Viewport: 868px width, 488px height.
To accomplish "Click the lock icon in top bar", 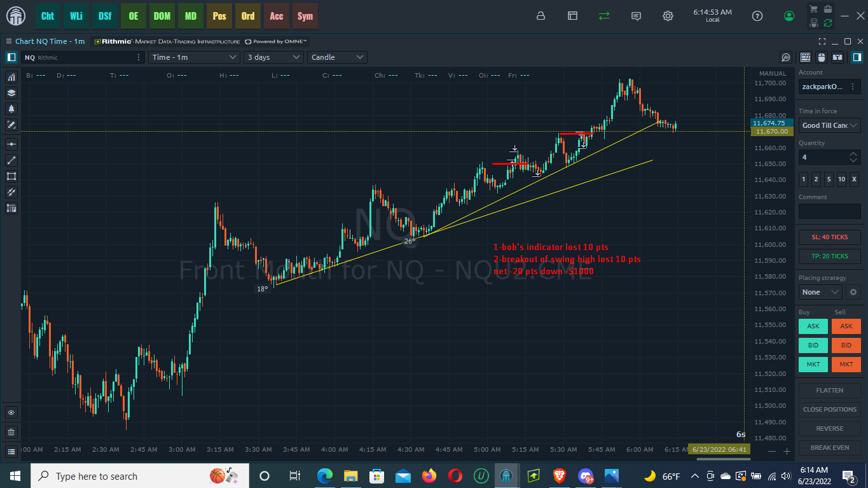I will pos(541,16).
